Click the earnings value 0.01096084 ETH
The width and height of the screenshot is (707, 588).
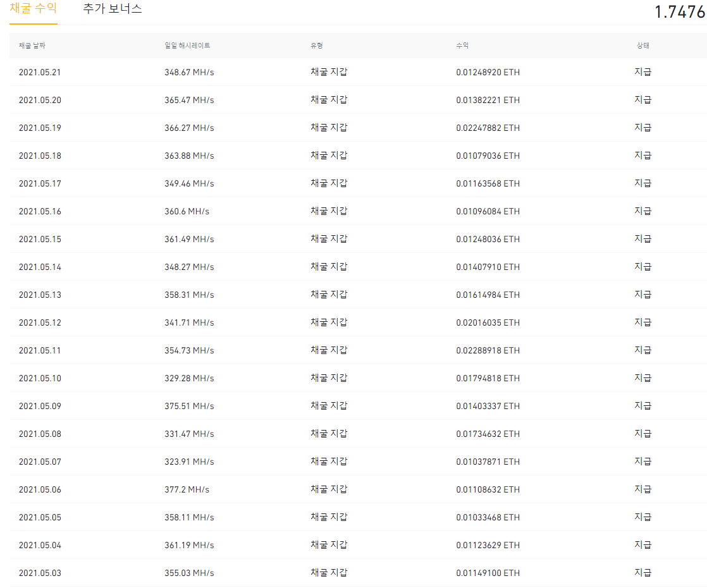tap(488, 211)
